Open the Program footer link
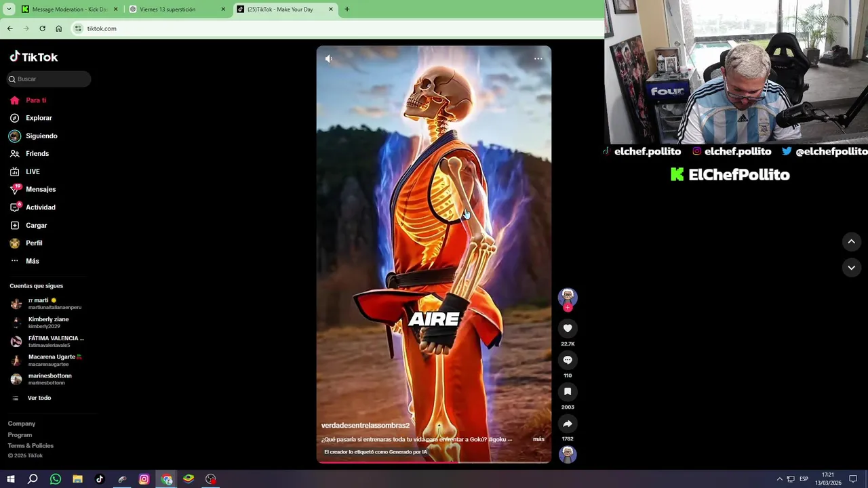The height and width of the screenshot is (488, 868). [20, 434]
